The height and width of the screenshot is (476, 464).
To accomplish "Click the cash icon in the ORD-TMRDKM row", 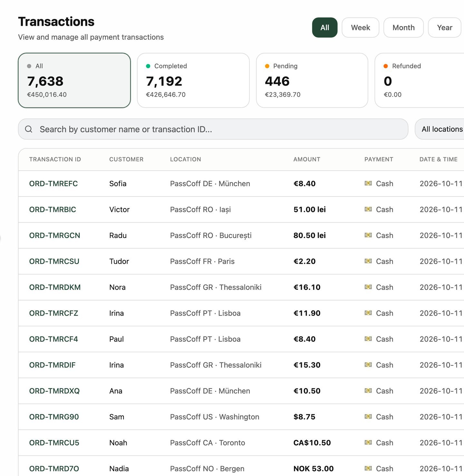I will (368, 287).
